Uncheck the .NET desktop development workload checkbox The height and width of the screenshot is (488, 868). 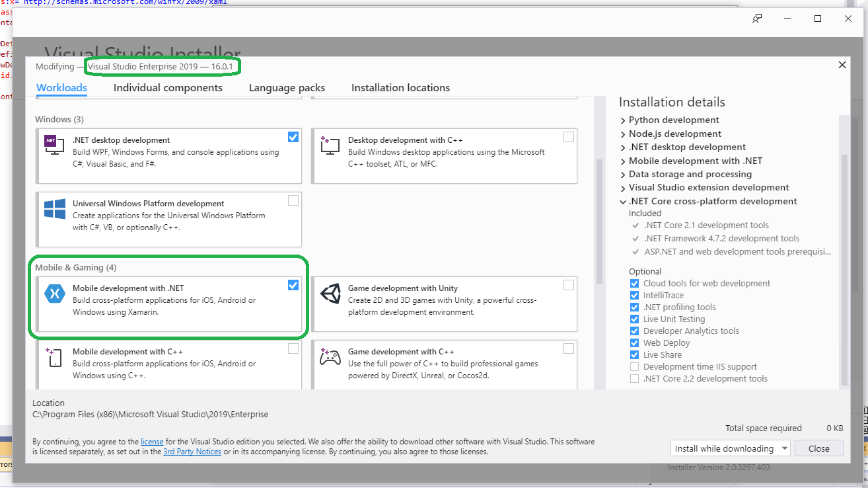coord(293,137)
